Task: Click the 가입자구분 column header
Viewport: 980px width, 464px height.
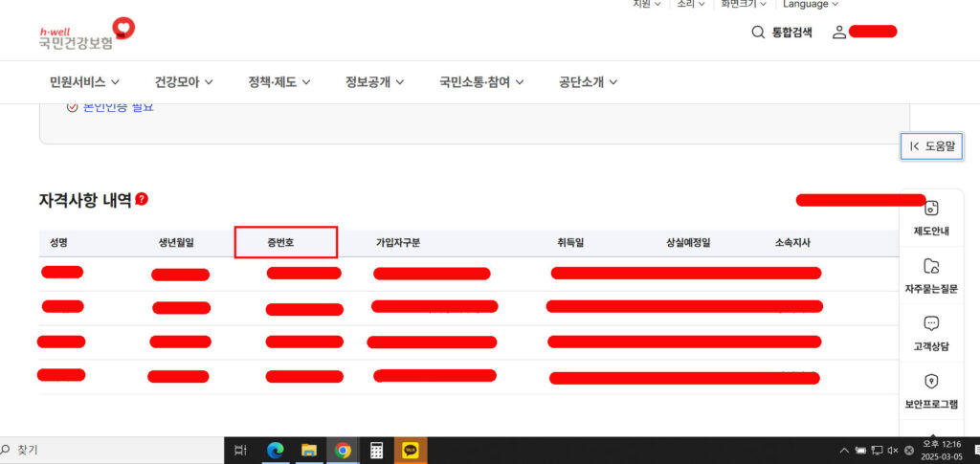Action: (397, 243)
